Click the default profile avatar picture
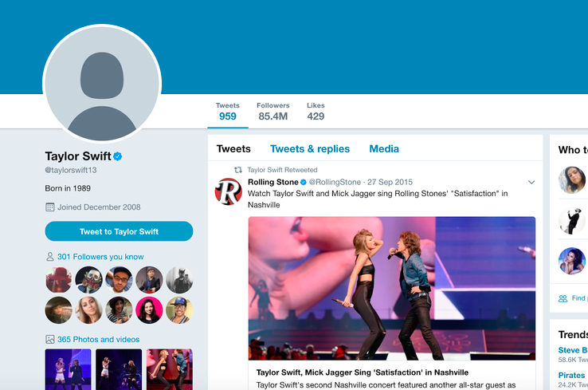 102,83
